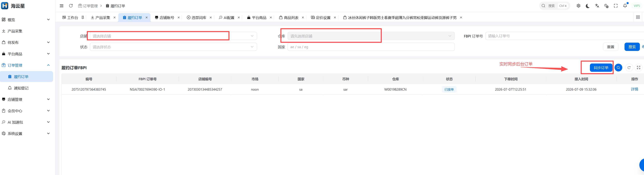Click the 下单时间 column header
The width and height of the screenshot is (644, 175).
point(510,79)
